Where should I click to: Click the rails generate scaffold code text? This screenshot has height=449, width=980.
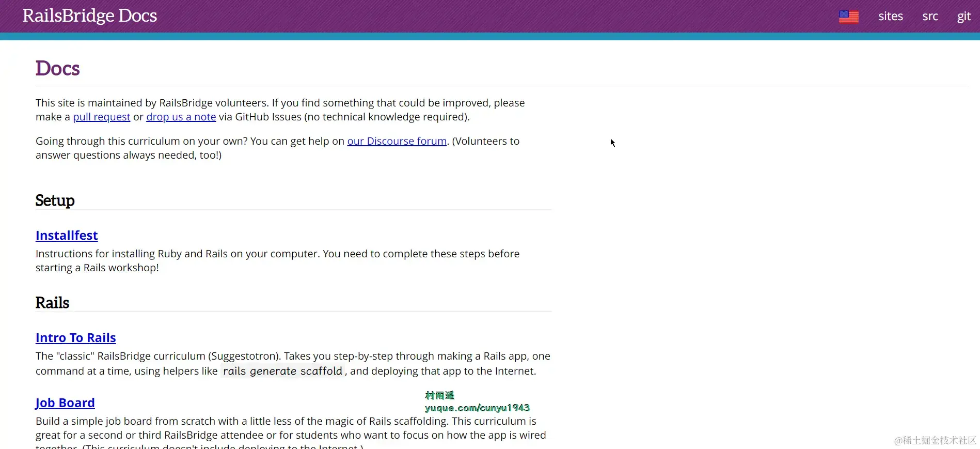click(x=282, y=371)
